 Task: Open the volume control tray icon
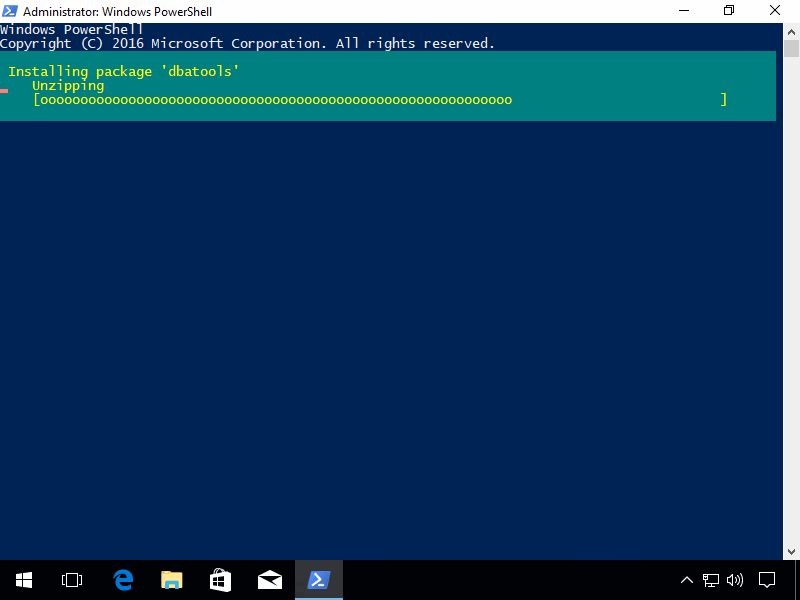(x=735, y=580)
